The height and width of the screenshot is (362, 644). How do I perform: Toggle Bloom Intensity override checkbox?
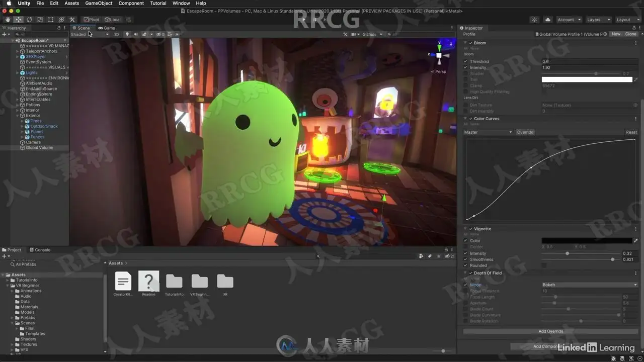(465, 68)
